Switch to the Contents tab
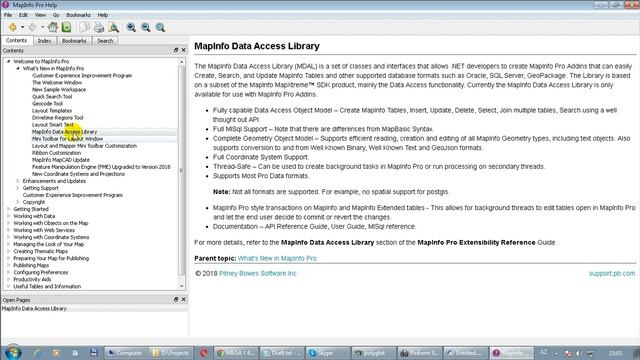Viewport: 640px width, 360px height. [16, 40]
